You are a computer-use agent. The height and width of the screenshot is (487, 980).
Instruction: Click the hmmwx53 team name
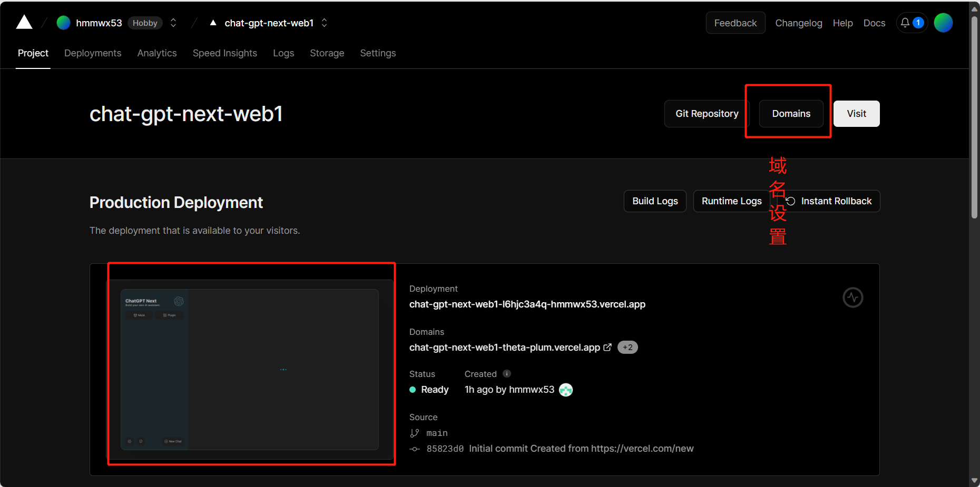[x=99, y=23]
